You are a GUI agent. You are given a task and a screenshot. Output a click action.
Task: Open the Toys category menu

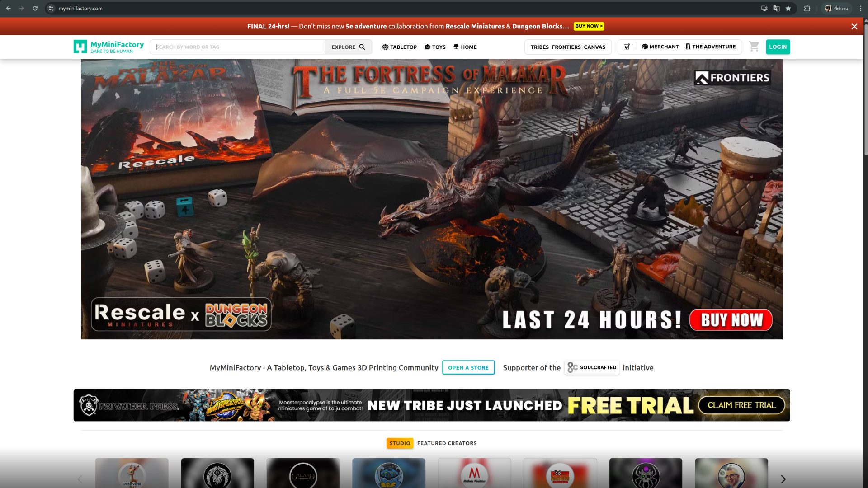tap(435, 47)
